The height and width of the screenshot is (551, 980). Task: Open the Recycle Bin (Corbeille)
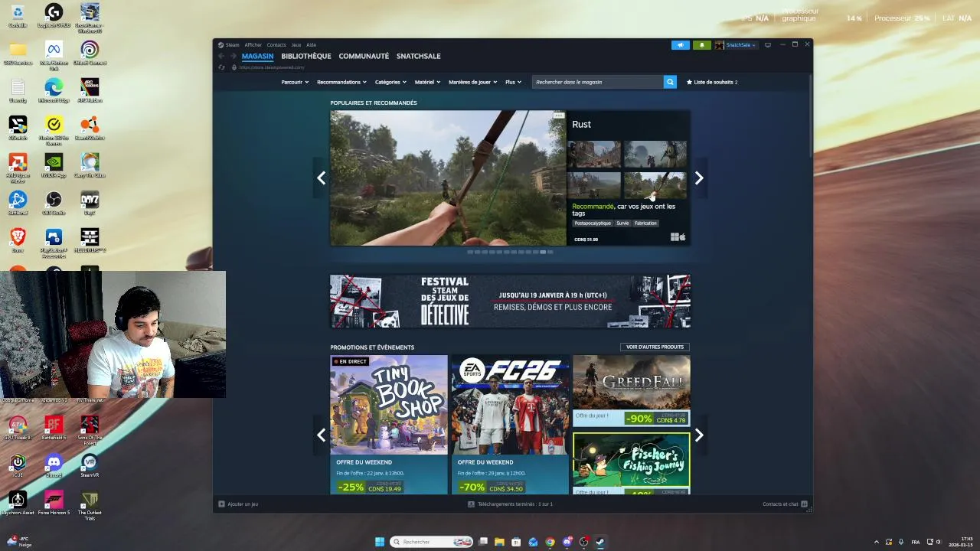coord(18,15)
